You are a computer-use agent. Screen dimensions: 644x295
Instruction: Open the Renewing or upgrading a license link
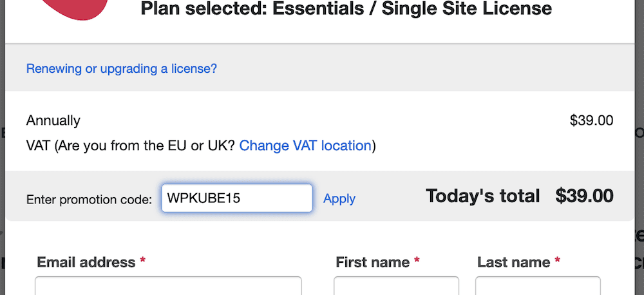pyautogui.click(x=122, y=68)
